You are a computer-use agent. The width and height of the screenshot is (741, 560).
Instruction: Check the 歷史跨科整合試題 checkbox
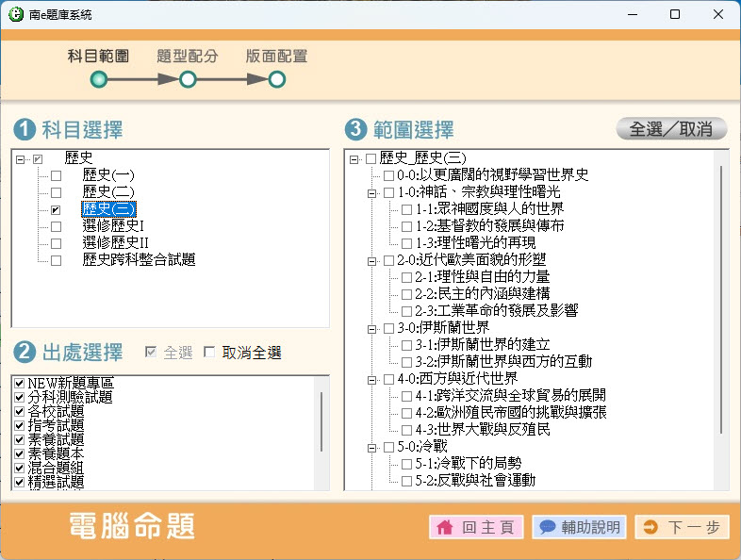pos(57,261)
